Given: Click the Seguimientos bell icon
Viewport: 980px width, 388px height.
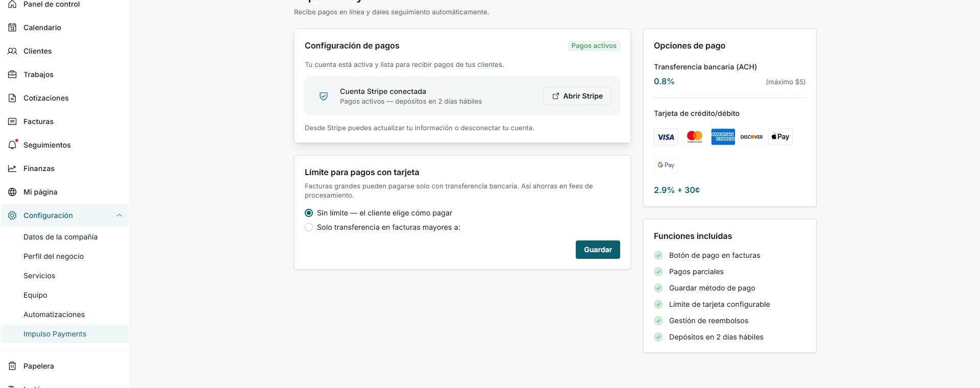Looking at the screenshot, I should pos(12,145).
